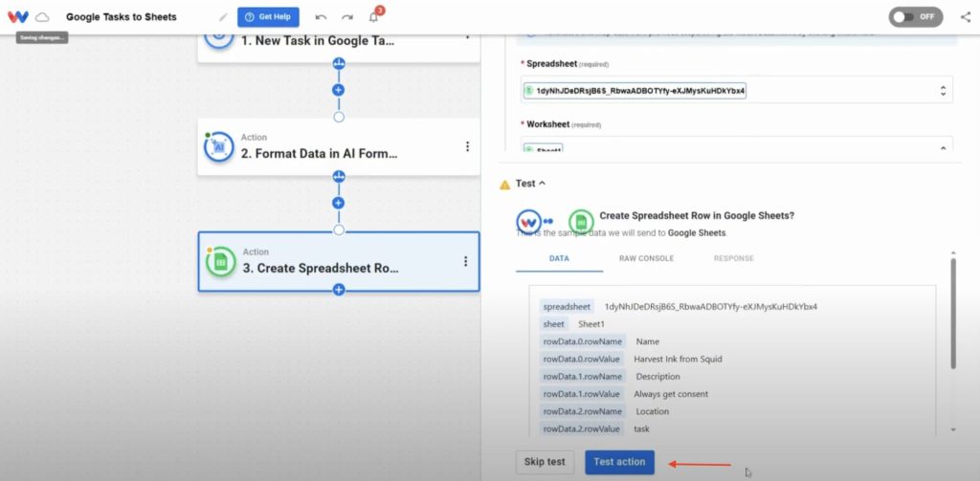980x481 pixels.
Task: Open three-dot menu for Format Data step
Action: (x=467, y=146)
